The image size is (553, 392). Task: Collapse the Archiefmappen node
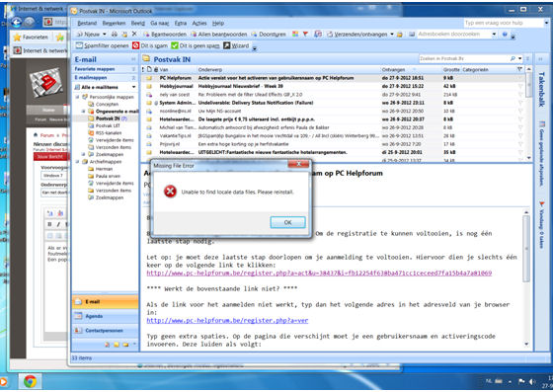coord(77,162)
